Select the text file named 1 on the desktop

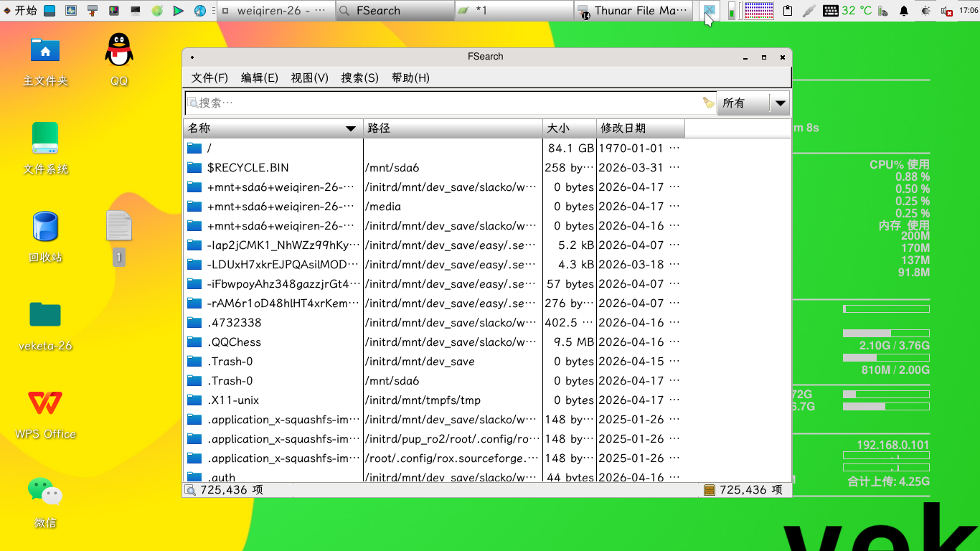click(x=119, y=238)
